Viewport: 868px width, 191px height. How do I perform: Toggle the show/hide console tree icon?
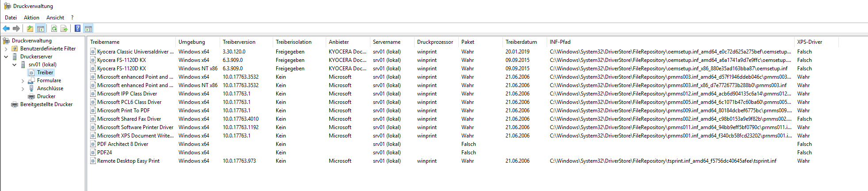point(40,29)
